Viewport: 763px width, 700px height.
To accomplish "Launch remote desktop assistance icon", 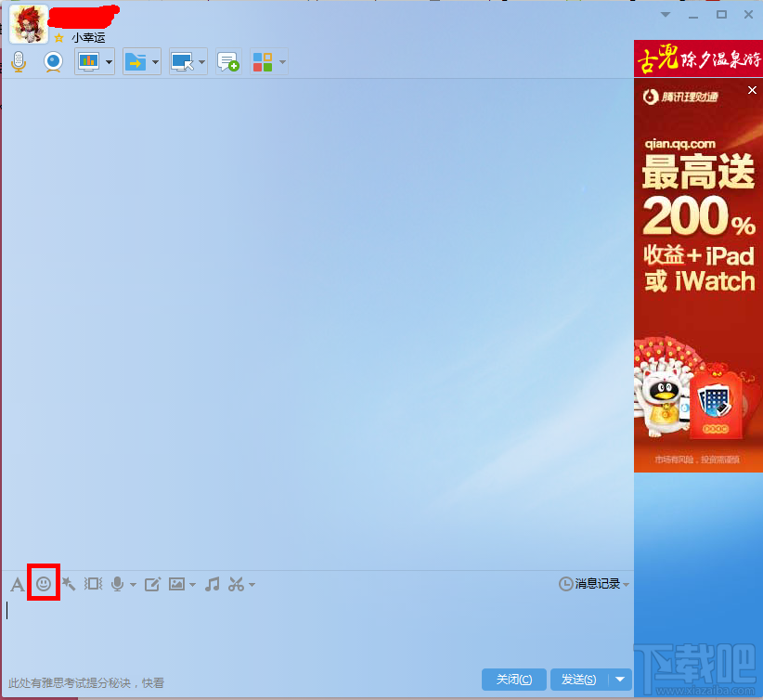I will pyautogui.click(x=184, y=61).
